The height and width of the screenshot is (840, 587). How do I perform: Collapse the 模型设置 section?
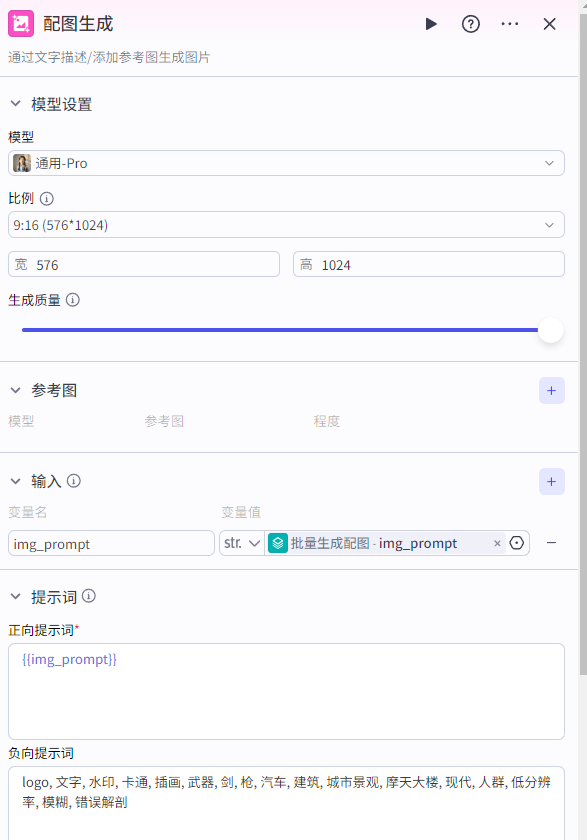pyautogui.click(x=16, y=103)
